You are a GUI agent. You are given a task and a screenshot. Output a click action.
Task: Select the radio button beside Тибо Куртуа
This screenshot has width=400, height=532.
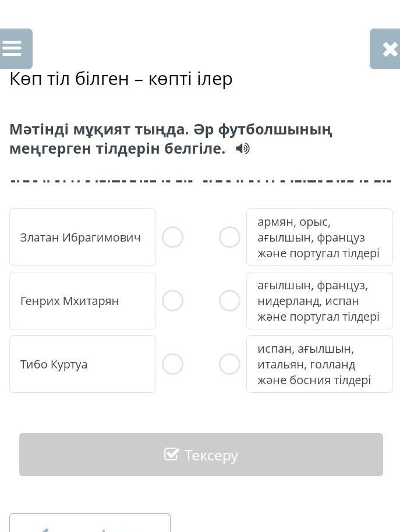tap(172, 364)
